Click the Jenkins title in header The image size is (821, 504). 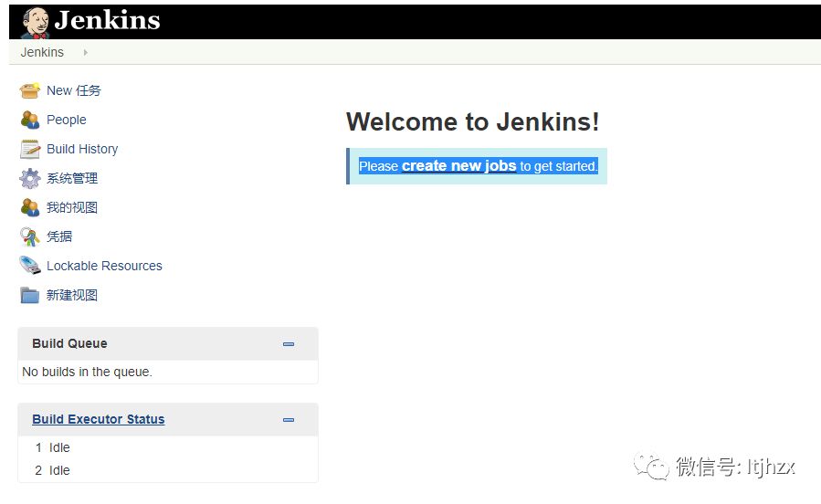click(x=108, y=20)
